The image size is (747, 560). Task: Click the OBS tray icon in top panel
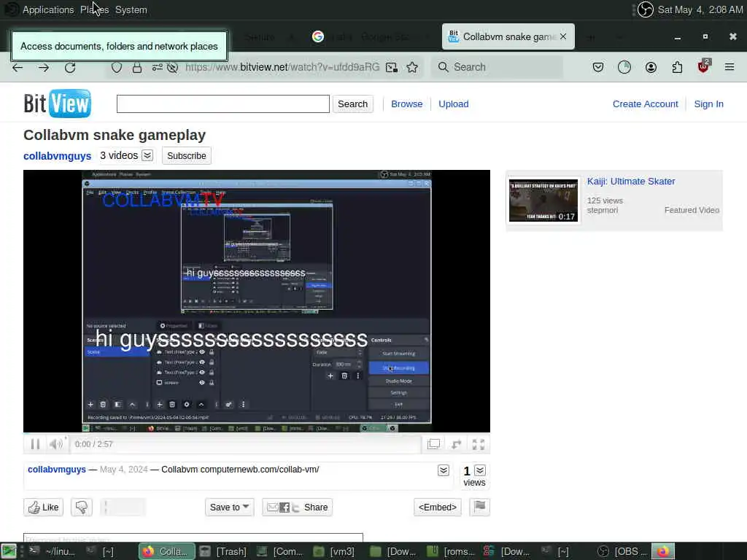(646, 9)
